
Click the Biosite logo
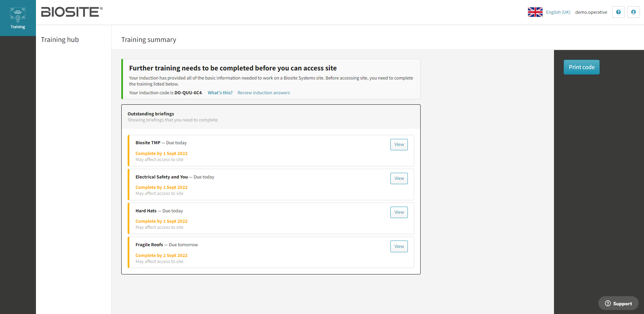click(72, 12)
